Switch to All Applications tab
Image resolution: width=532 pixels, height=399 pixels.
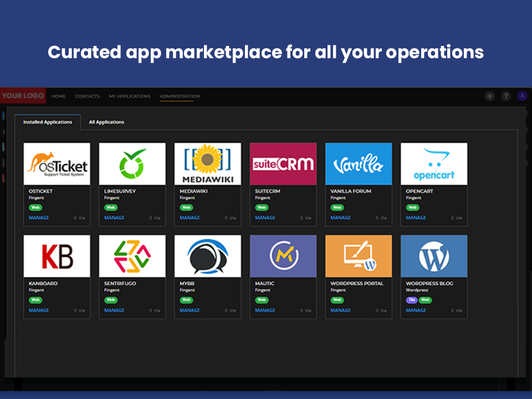(106, 122)
